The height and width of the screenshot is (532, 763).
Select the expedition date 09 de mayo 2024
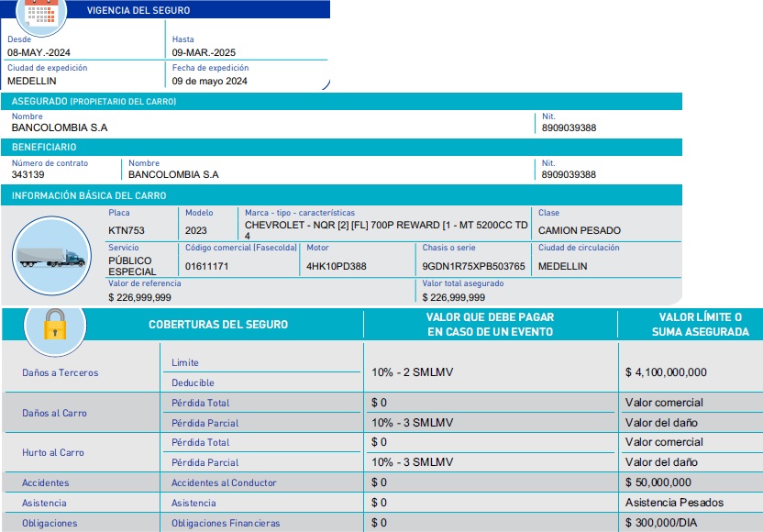pos(209,81)
